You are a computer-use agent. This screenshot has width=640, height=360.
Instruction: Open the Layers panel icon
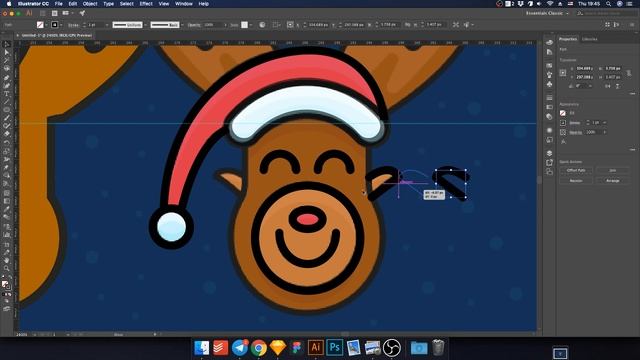tap(549, 153)
